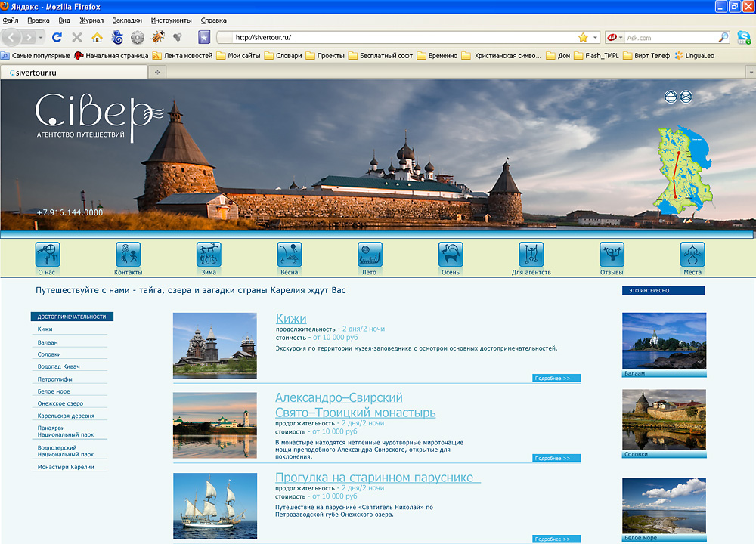Screen dimensions: 756x544
Task: Click the 'LinguaLeo' bookmark
Action: pyautogui.click(x=694, y=56)
